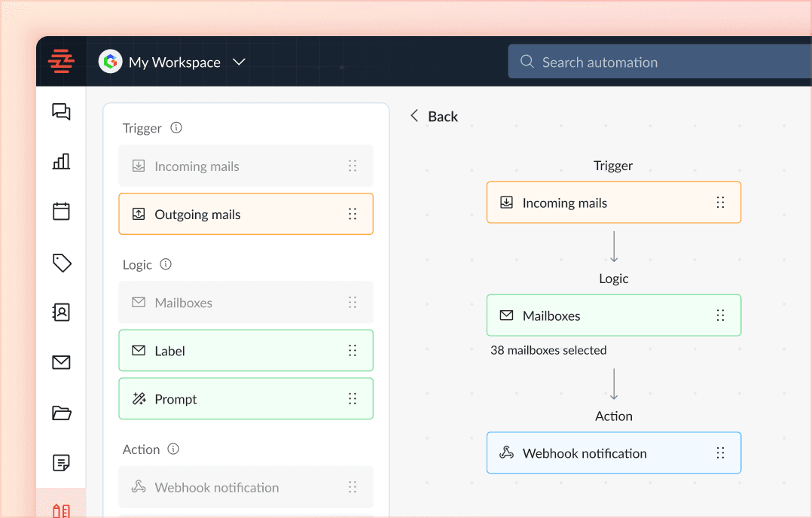Click the red app logo in header

pyautogui.click(x=61, y=62)
